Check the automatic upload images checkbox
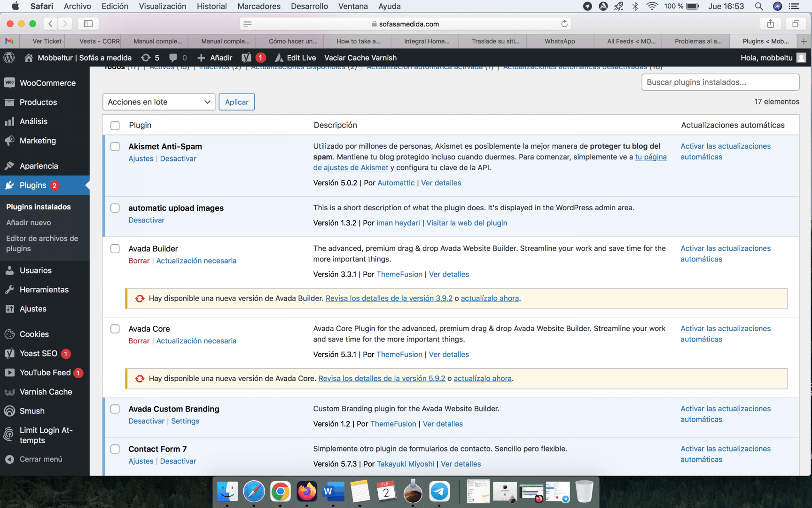The width and height of the screenshot is (812, 508). pos(115,208)
